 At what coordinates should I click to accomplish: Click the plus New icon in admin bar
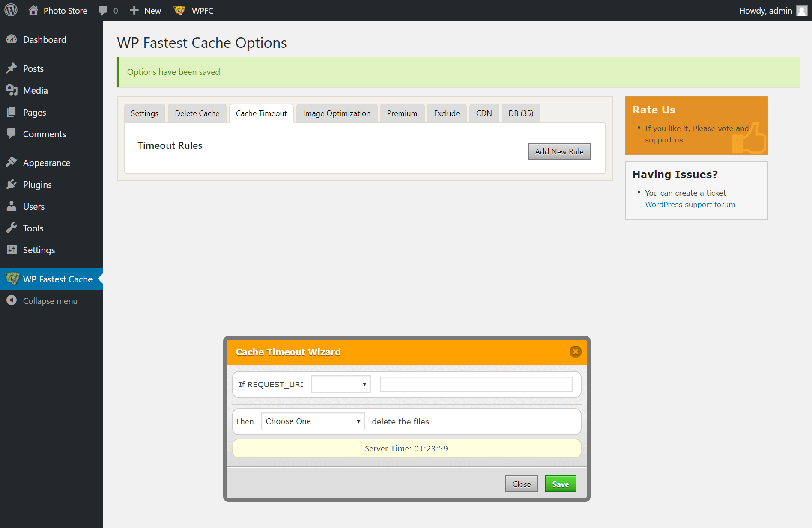(x=134, y=10)
